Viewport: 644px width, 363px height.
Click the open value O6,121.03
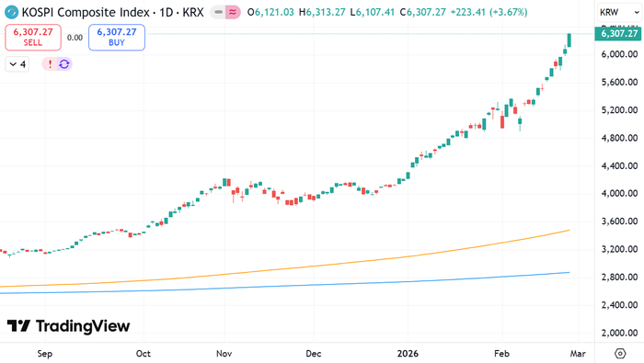[270, 12]
